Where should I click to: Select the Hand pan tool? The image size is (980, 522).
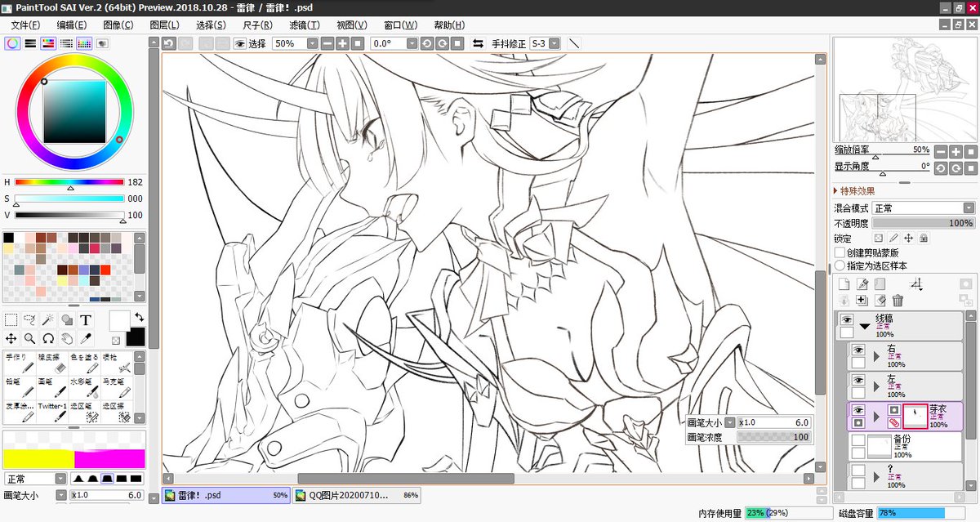(67, 338)
